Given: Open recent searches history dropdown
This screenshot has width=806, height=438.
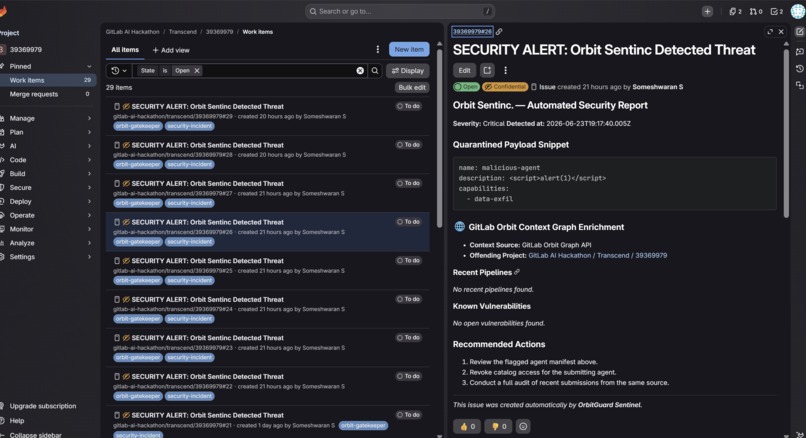Looking at the screenshot, I should [x=119, y=70].
